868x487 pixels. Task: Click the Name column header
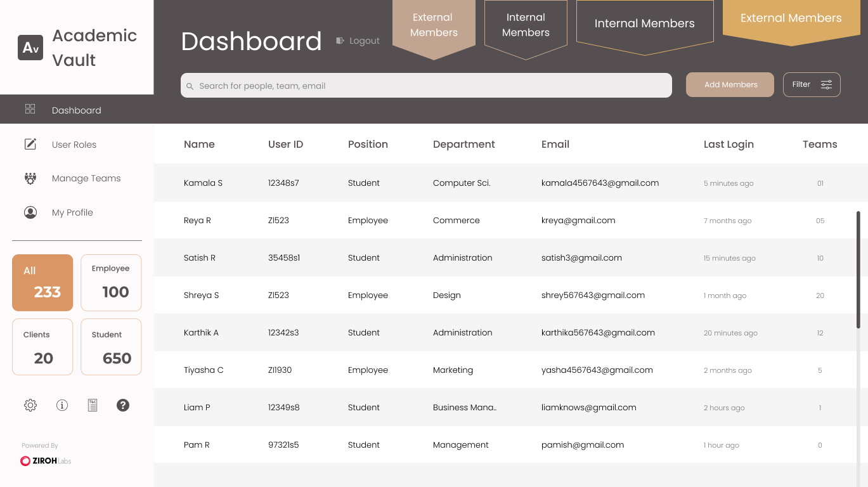coord(199,145)
